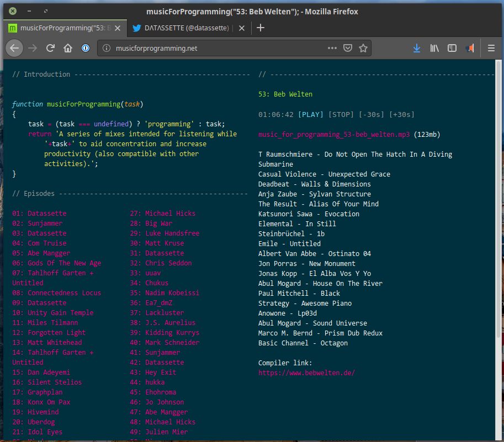Go to the Firefox home page
Viewport: 504px width, 442px height.
coord(68,48)
